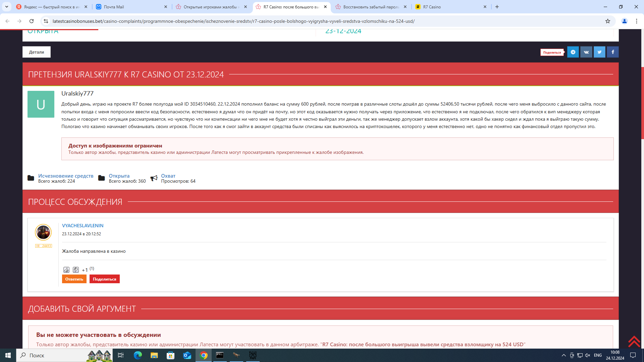Image resolution: width=644 pixels, height=362 pixels.
Task: Switch to the Яндекс tab
Action: 52,7
